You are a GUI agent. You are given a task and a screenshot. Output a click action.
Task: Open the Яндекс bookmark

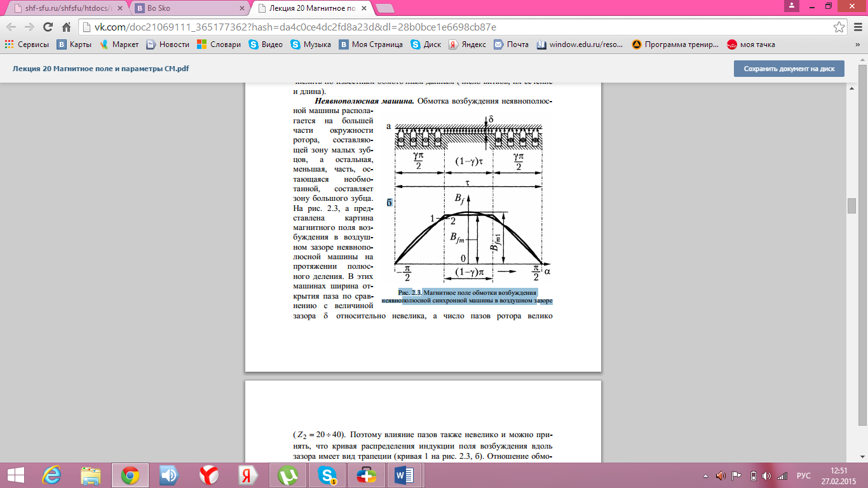[468, 44]
